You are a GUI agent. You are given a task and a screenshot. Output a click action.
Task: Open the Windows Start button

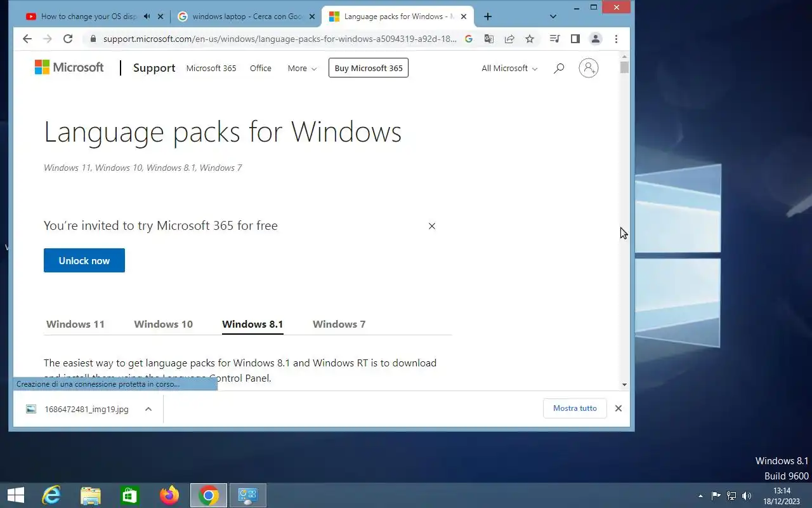point(15,495)
